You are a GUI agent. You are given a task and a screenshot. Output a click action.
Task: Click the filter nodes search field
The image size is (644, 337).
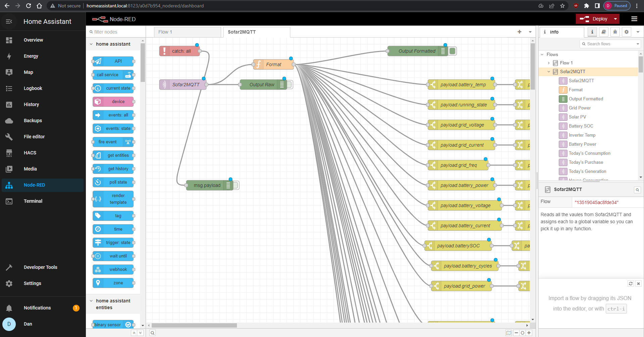coord(116,32)
